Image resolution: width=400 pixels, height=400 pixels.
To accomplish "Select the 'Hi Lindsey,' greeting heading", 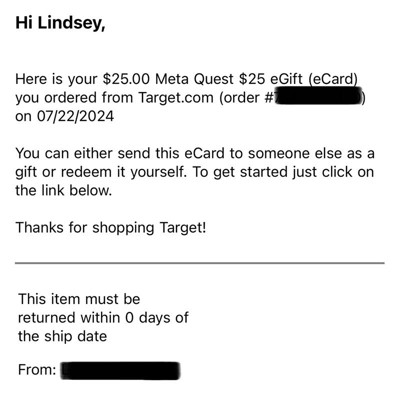I will pos(60,24).
